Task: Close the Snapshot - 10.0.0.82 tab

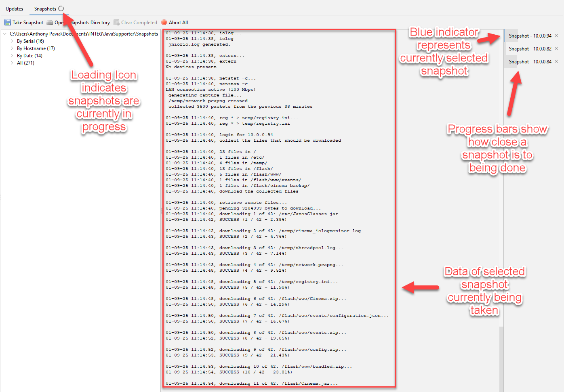Action: [556, 49]
